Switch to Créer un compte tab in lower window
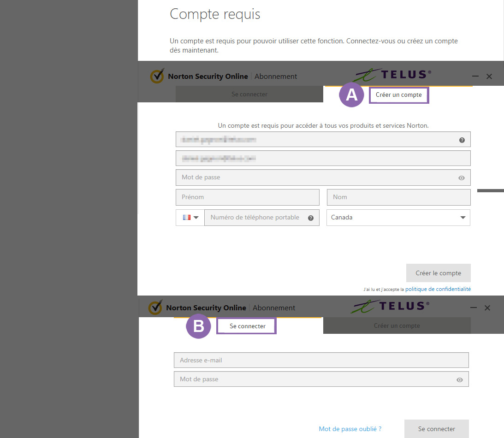504x438 pixels. point(397,326)
